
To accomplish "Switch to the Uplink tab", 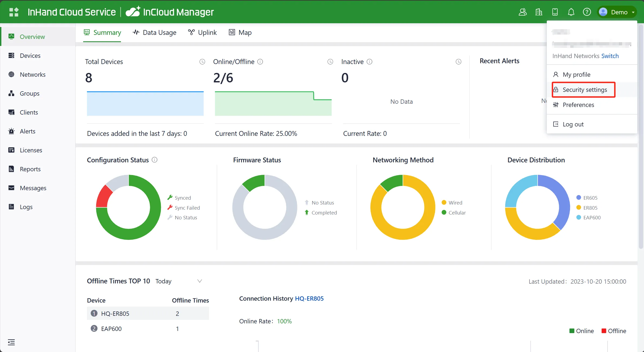I will 203,32.
